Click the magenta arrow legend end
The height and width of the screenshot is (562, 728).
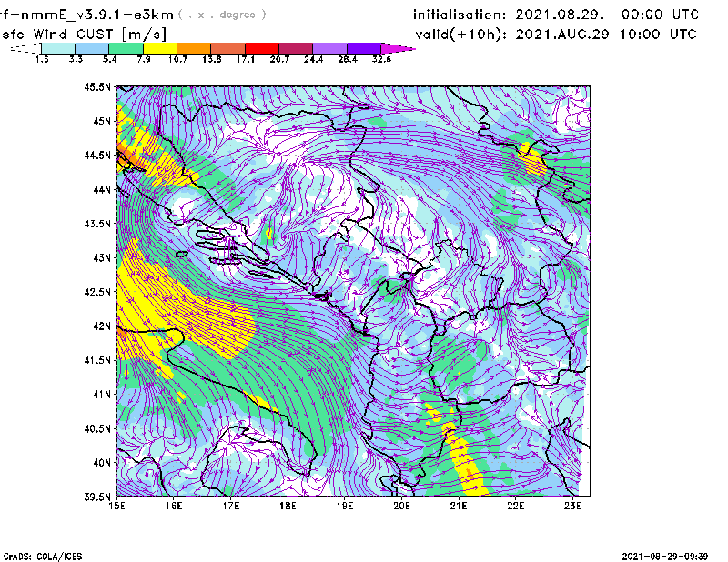click(398, 49)
